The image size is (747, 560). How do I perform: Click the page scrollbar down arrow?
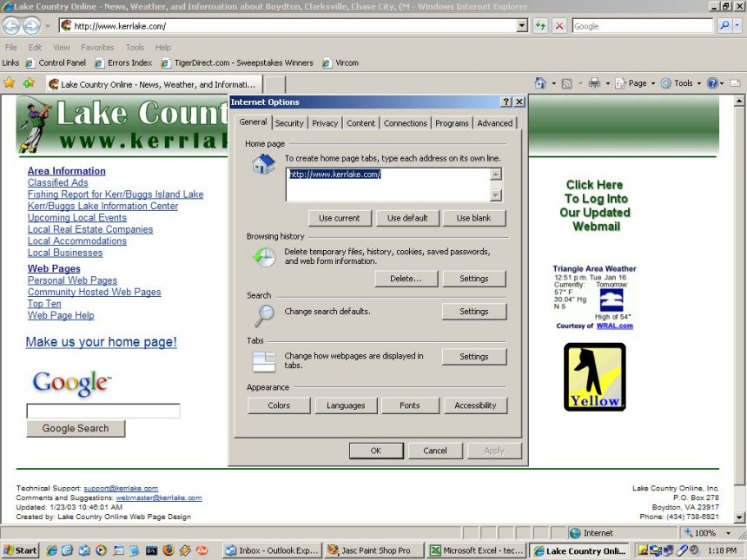tap(739, 517)
